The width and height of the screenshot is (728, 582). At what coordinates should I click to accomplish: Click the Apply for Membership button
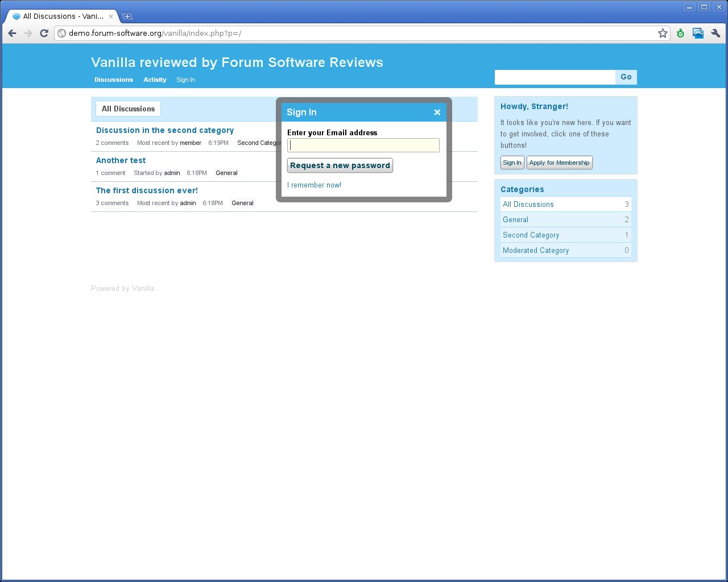click(559, 163)
